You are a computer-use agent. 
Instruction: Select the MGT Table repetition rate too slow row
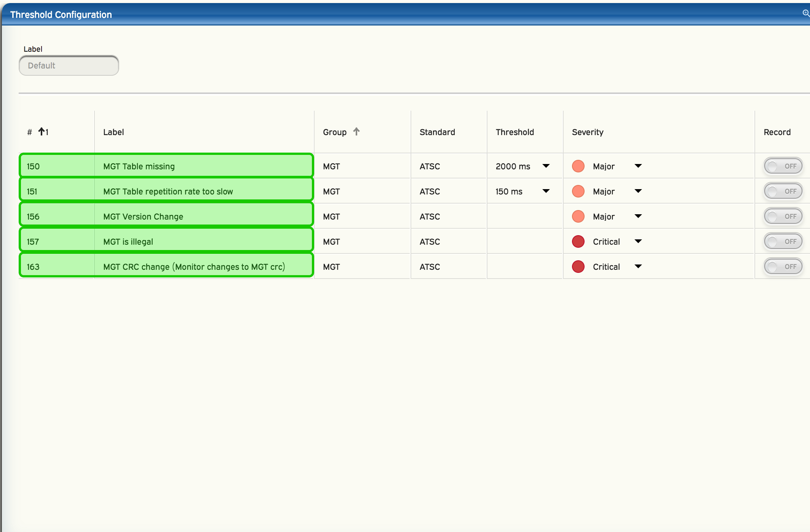(168, 191)
